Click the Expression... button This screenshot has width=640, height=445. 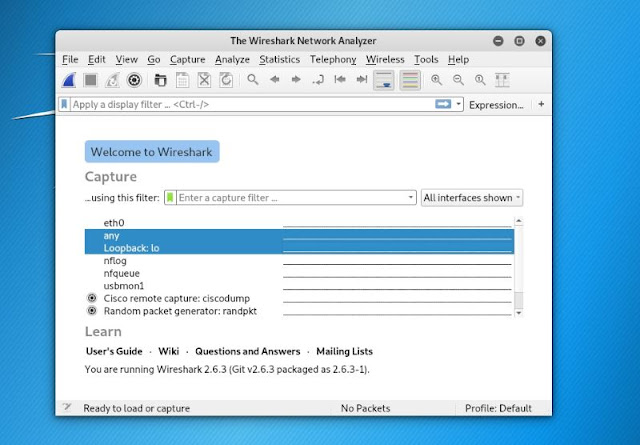pyautogui.click(x=496, y=105)
